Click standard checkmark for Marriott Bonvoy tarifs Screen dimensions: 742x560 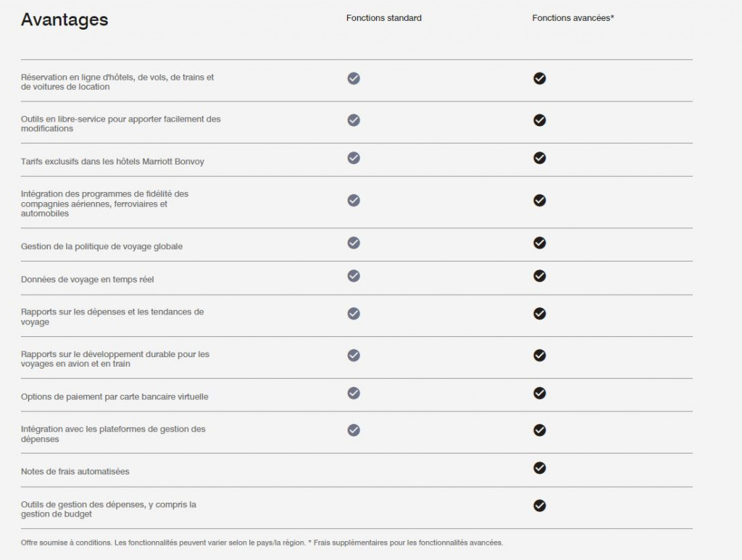click(x=354, y=158)
